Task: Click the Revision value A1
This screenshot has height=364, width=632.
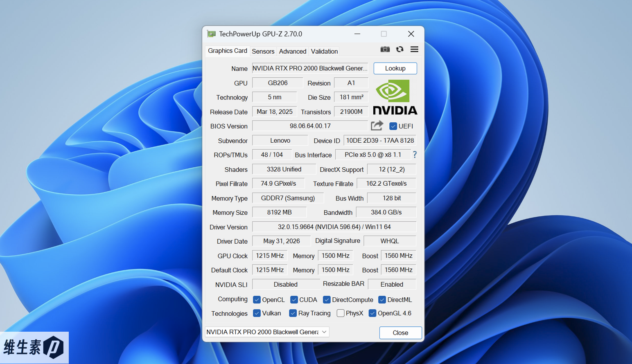Action: click(x=351, y=83)
